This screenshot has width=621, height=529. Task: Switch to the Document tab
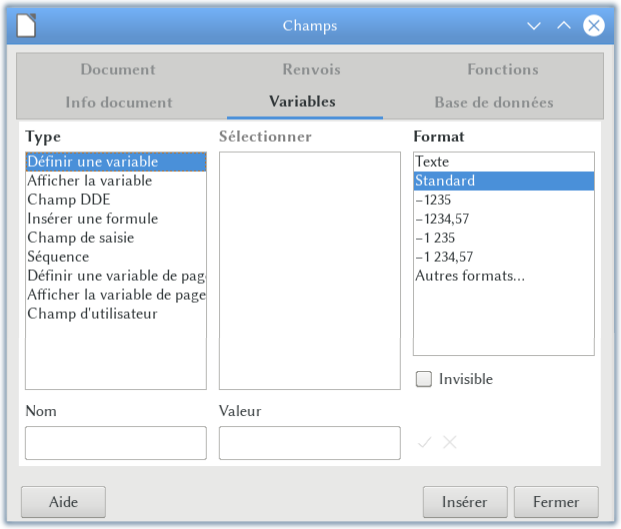point(118,69)
